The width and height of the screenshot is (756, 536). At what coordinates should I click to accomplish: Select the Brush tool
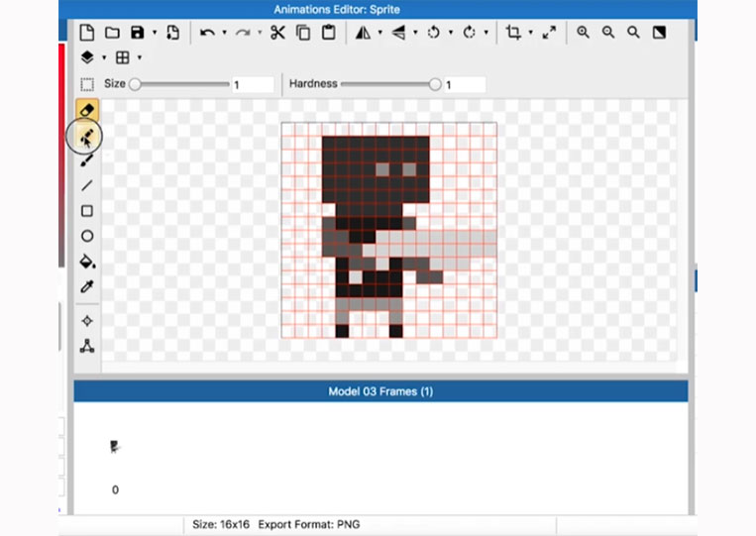pos(87,161)
